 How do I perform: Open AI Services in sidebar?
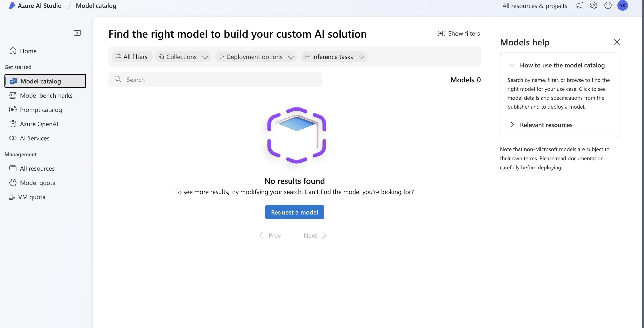click(x=45, y=138)
